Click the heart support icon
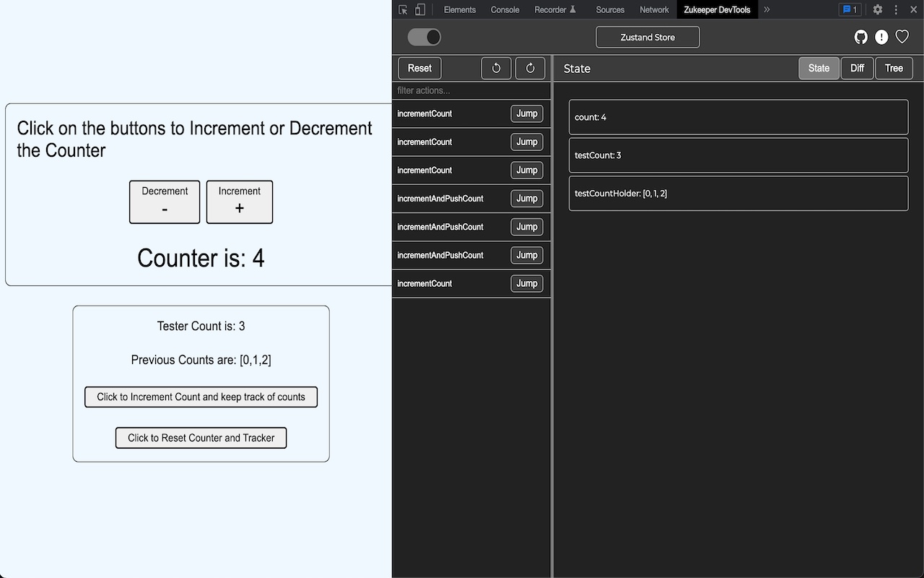Image resolution: width=924 pixels, height=578 pixels. [902, 36]
